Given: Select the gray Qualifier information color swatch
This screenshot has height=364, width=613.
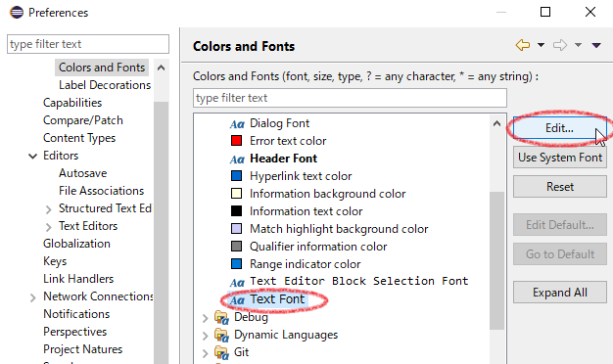Looking at the screenshot, I should 237,246.
